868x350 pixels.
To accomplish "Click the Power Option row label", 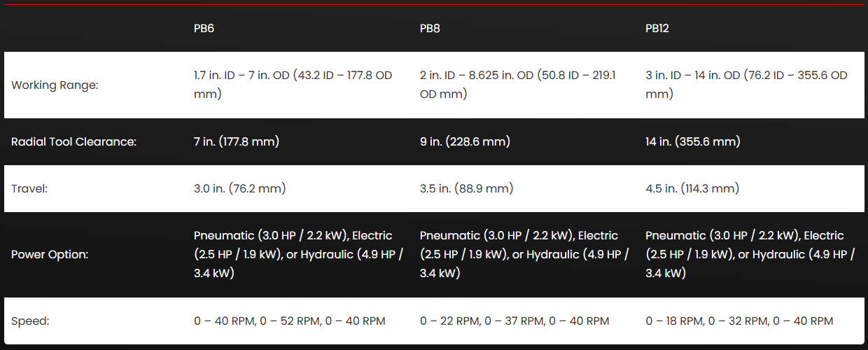I will 50,254.
